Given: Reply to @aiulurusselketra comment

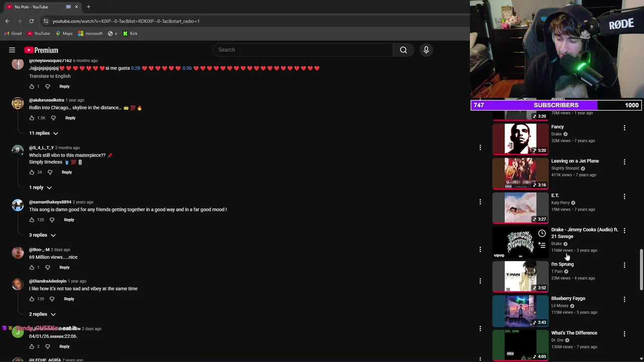Looking at the screenshot, I should tap(70, 118).
